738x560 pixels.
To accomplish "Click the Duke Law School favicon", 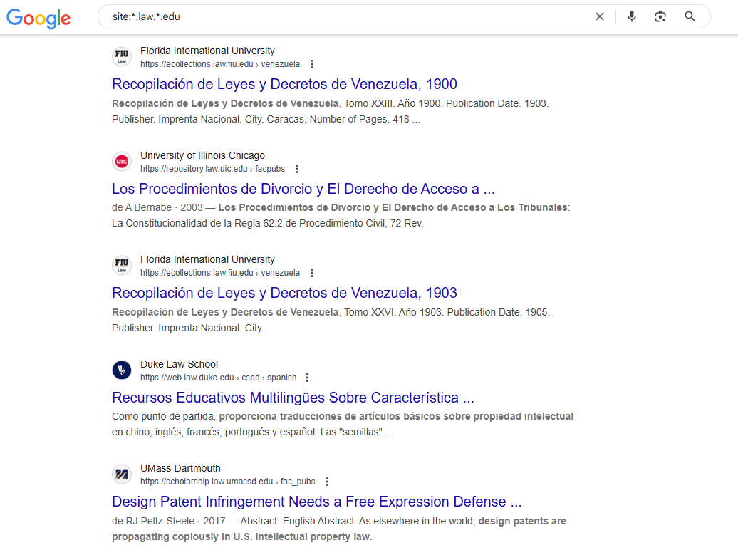I will (x=122, y=370).
